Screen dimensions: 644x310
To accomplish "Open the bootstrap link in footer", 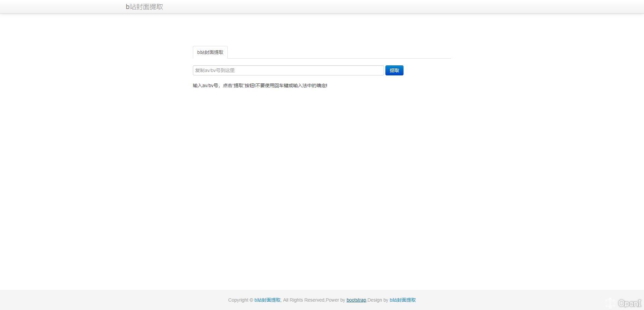I will (x=356, y=300).
